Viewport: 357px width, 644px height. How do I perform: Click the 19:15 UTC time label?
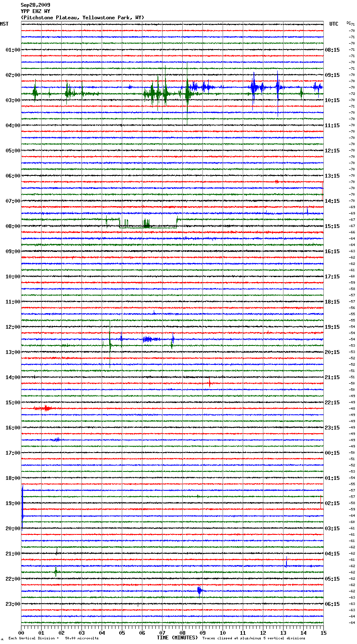(332, 327)
